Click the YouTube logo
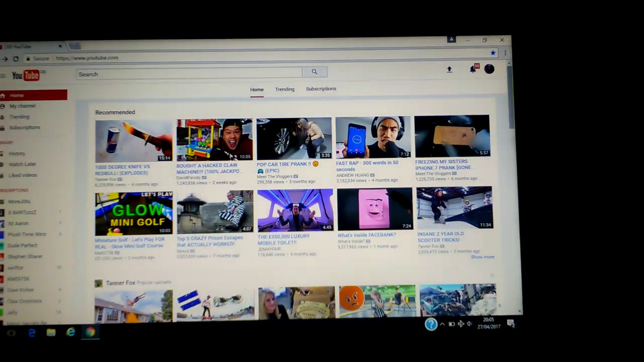Image resolution: width=644 pixels, height=362 pixels. [26, 75]
